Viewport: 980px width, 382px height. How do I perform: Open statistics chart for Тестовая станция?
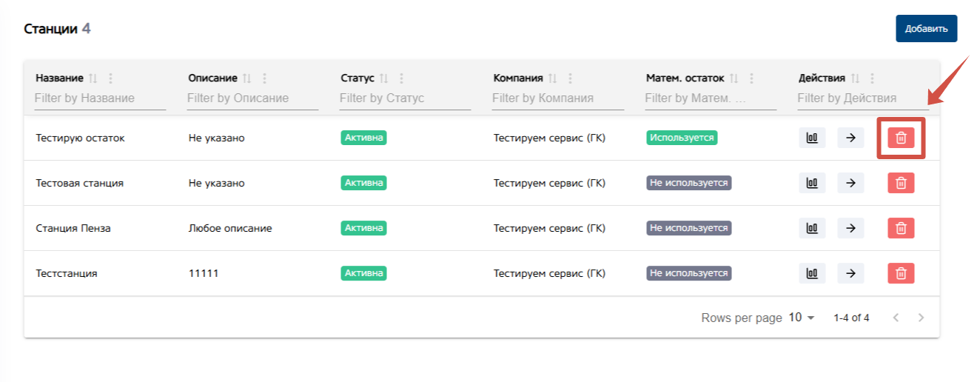tap(812, 183)
